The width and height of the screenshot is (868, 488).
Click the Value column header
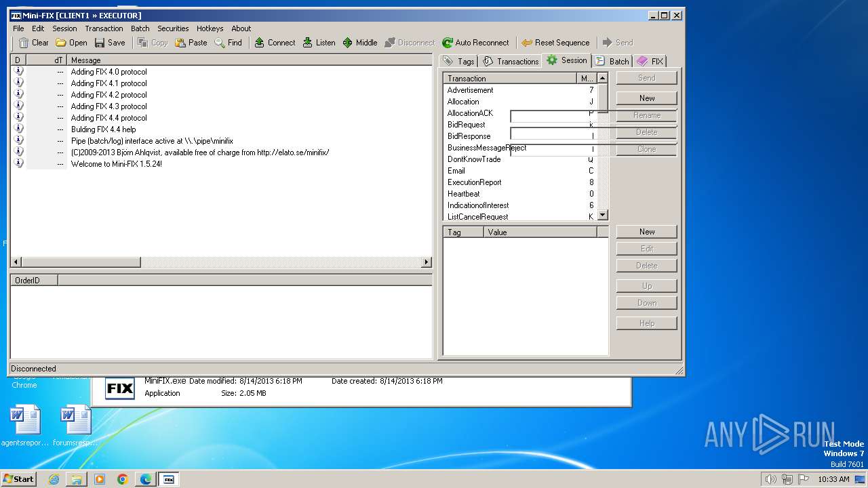(540, 232)
